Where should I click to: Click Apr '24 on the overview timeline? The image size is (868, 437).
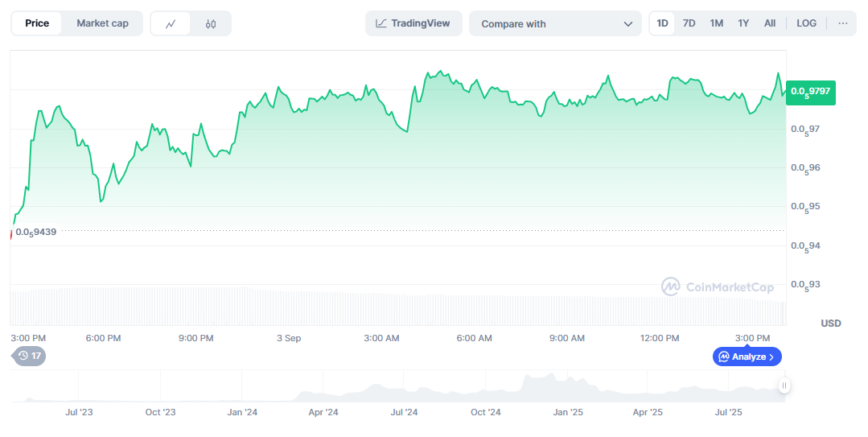[323, 412]
